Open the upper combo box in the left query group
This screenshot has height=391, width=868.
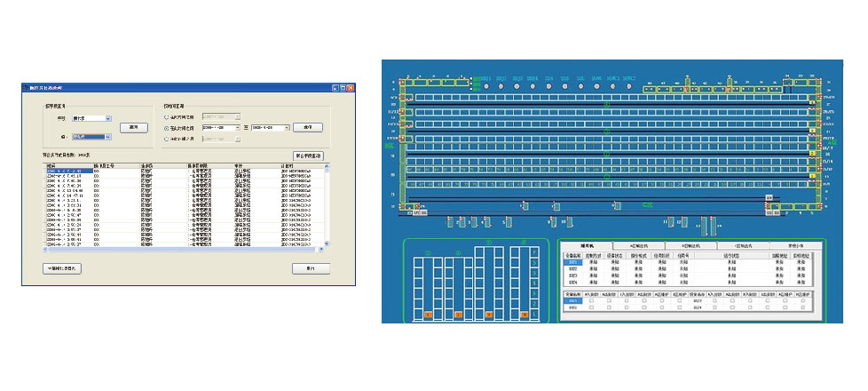pos(108,118)
